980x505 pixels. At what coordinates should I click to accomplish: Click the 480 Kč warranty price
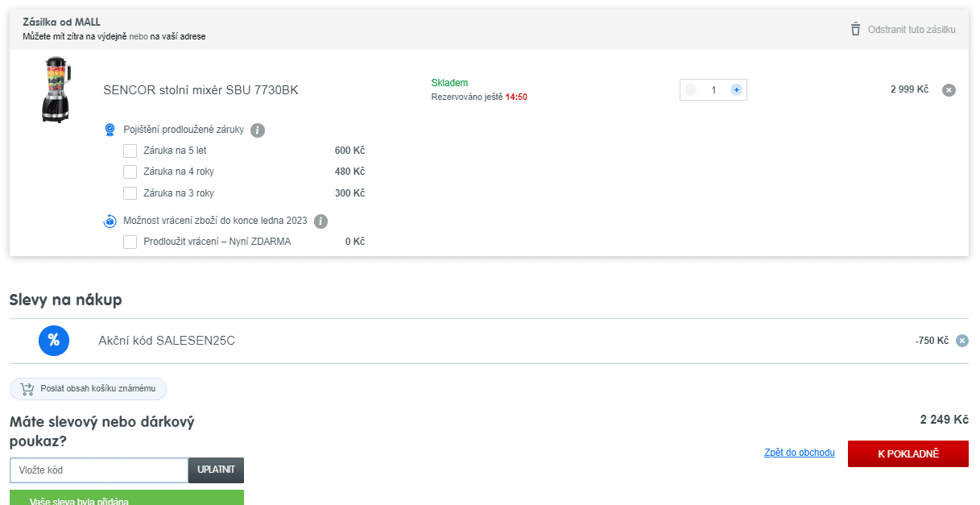[349, 172]
